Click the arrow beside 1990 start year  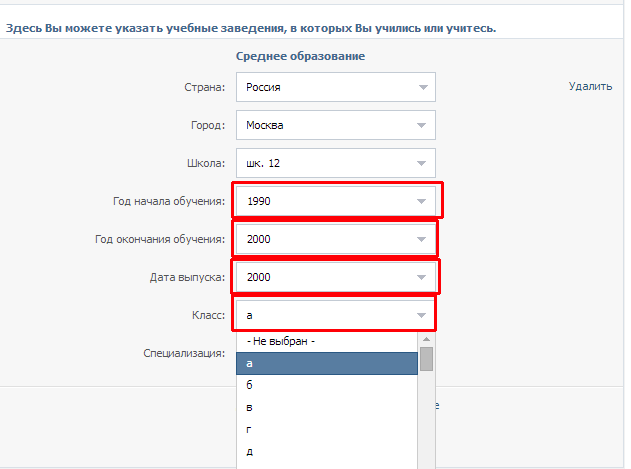pos(421,201)
